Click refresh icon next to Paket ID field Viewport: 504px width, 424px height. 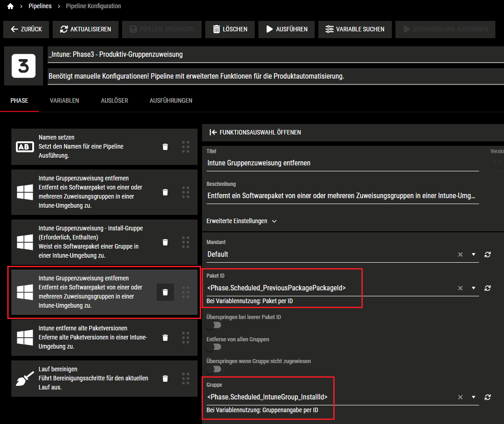(x=488, y=288)
